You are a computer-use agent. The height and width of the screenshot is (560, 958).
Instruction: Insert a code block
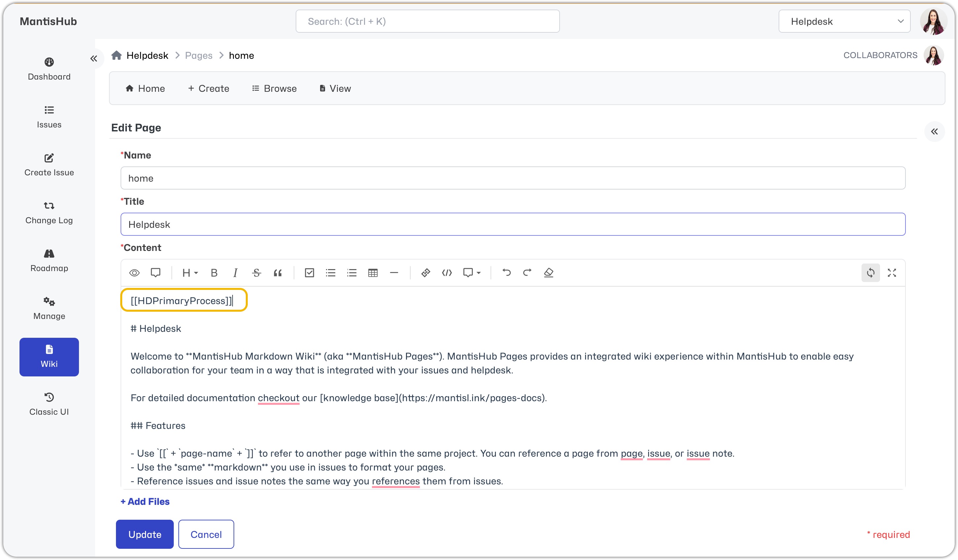click(447, 273)
